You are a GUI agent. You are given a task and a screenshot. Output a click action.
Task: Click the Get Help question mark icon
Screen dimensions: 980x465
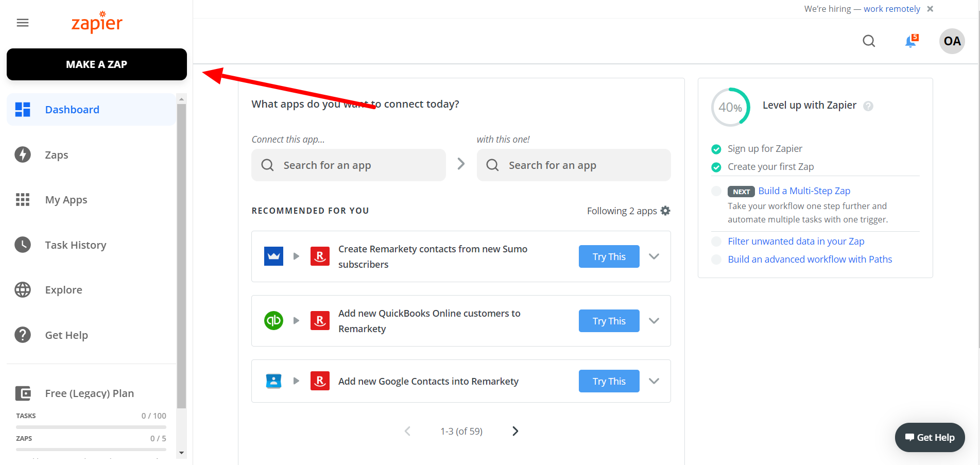pyautogui.click(x=23, y=335)
